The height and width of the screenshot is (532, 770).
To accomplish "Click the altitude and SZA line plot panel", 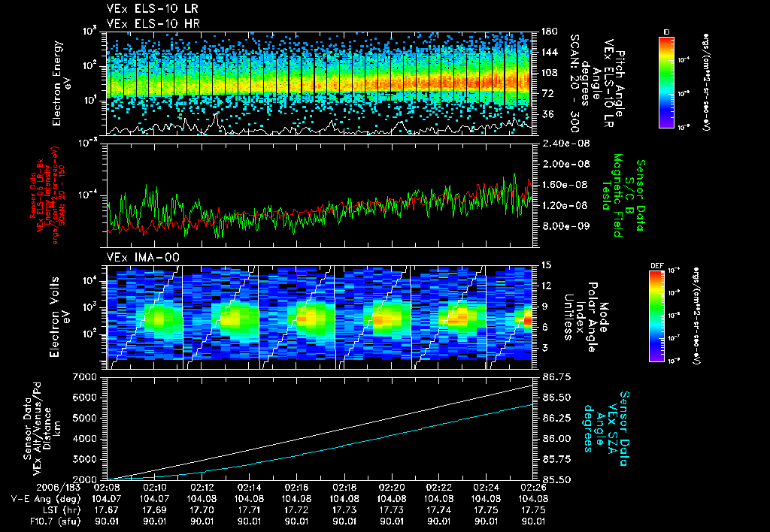I will click(319, 429).
